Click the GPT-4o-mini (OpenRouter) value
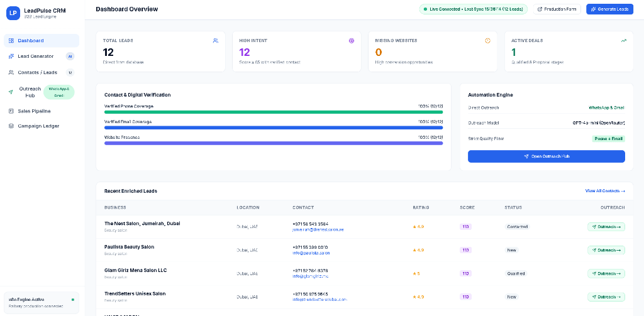Screen dimensions: 644x316 (599, 123)
